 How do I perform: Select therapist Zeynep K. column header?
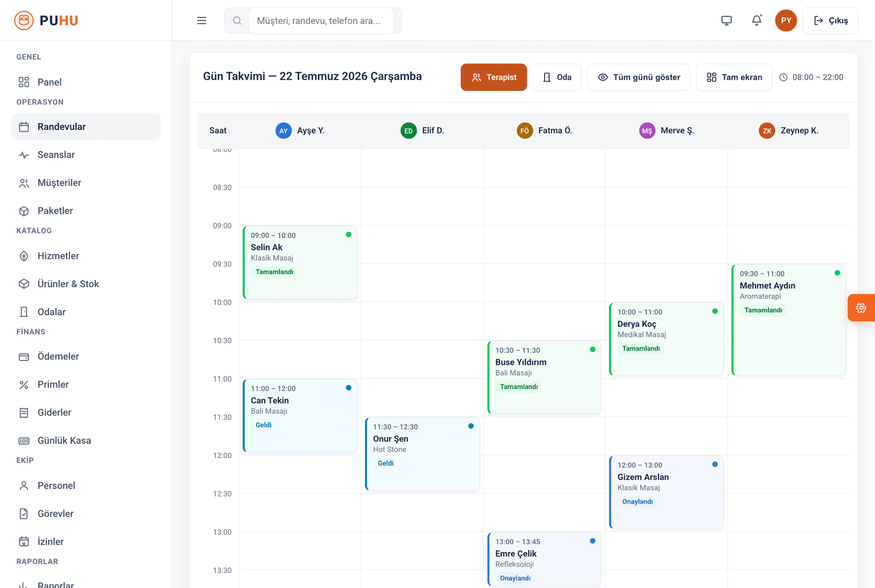[x=788, y=131]
